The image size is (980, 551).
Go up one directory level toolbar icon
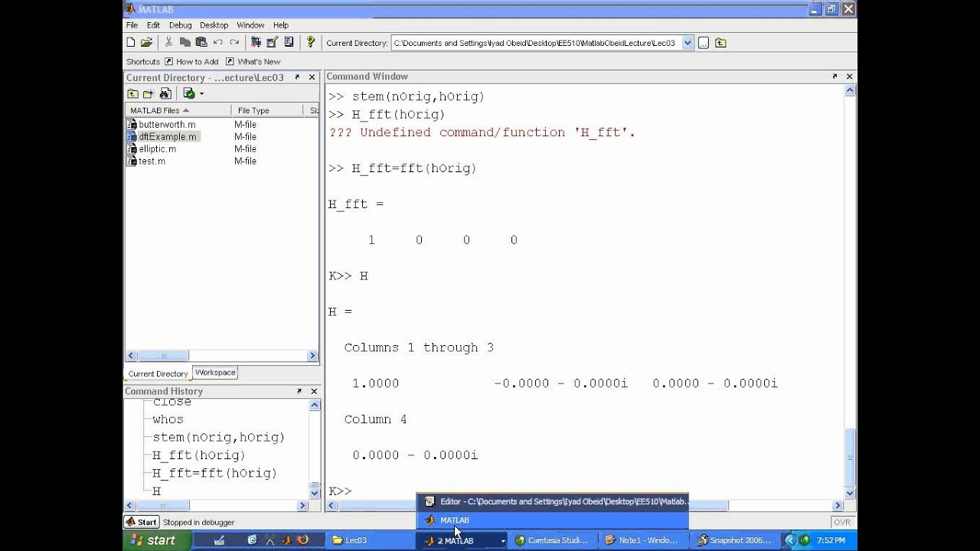pyautogui.click(x=720, y=43)
